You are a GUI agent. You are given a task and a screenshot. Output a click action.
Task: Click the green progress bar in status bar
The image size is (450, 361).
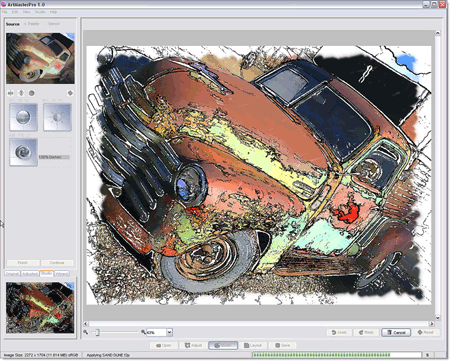tap(337, 355)
